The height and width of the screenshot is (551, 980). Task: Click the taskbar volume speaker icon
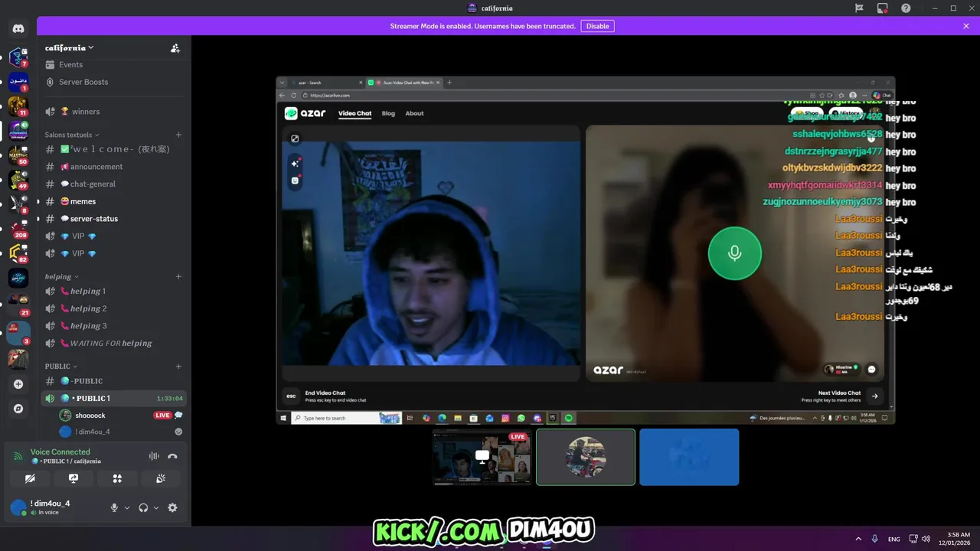point(926,539)
